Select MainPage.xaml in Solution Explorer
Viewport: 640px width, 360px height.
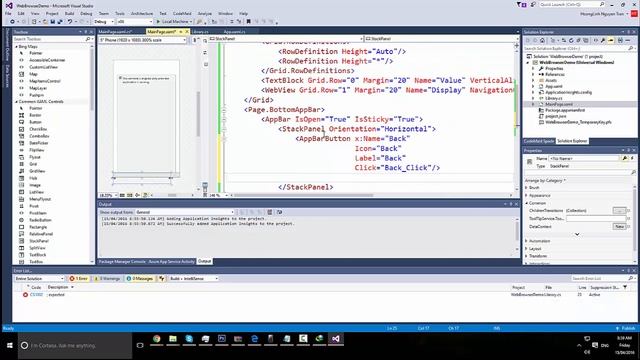coord(559,104)
